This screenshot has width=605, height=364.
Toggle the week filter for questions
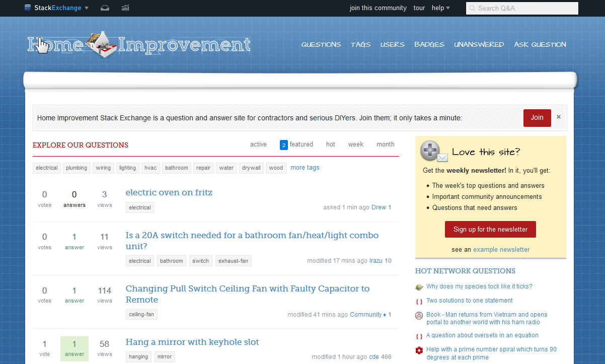click(x=355, y=144)
